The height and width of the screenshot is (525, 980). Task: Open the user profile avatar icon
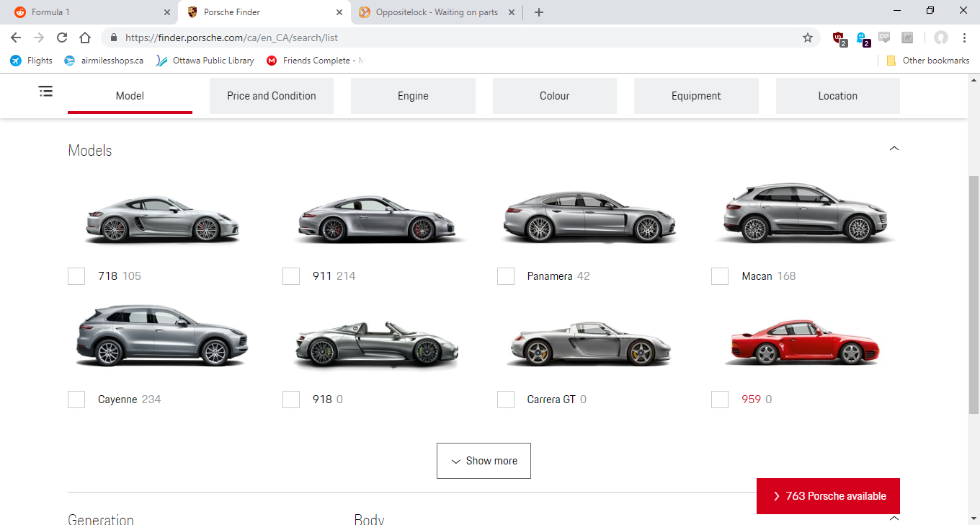tap(940, 37)
